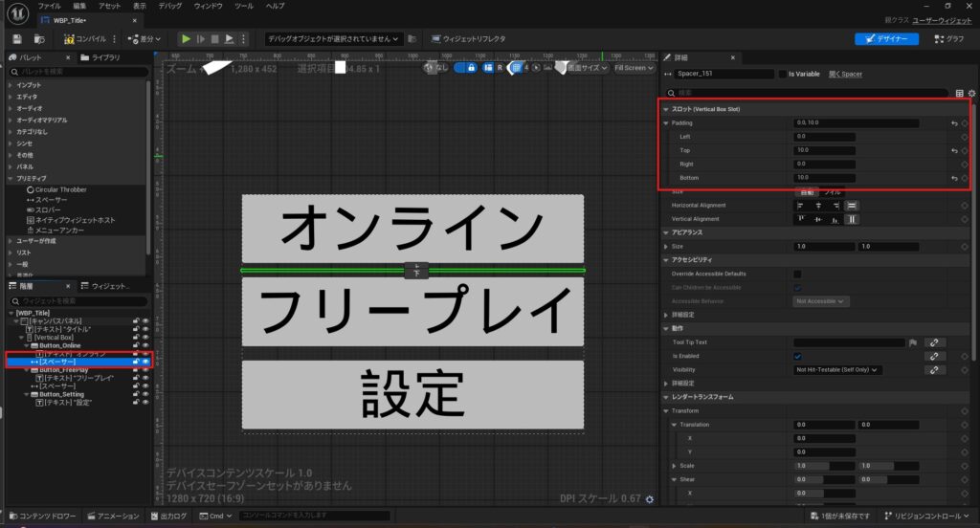Reset Bottom padding value to default
980x528 pixels.
(954, 178)
